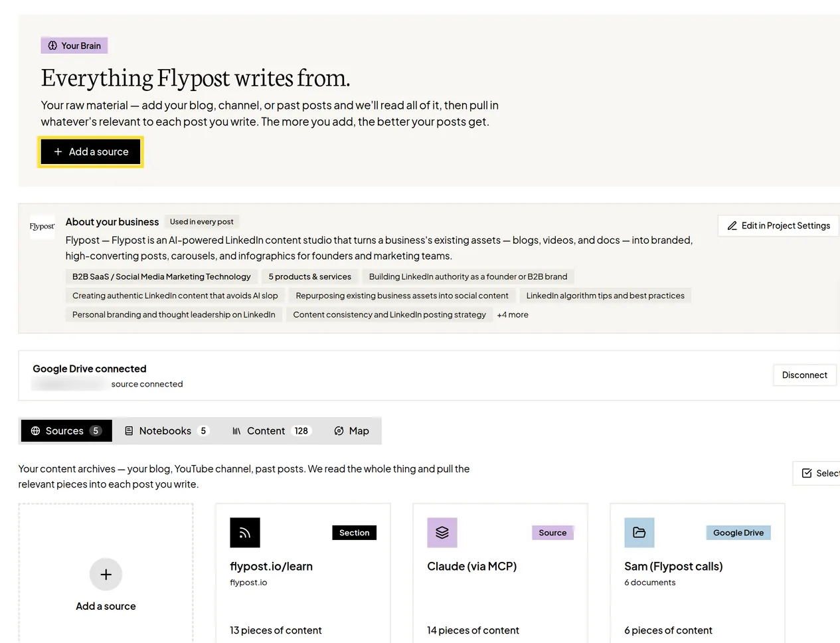Click the Your Brain badge
840x643 pixels.
74,46
